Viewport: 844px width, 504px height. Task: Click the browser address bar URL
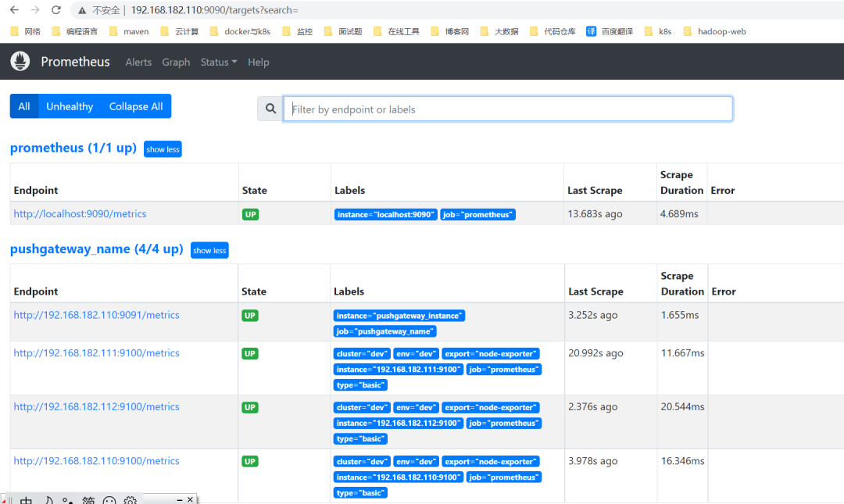click(x=214, y=9)
